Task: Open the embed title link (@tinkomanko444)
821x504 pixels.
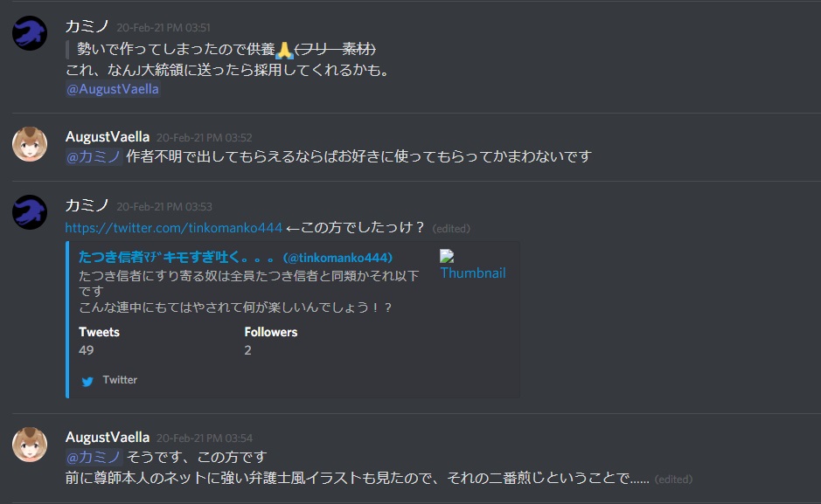Action: (235, 257)
